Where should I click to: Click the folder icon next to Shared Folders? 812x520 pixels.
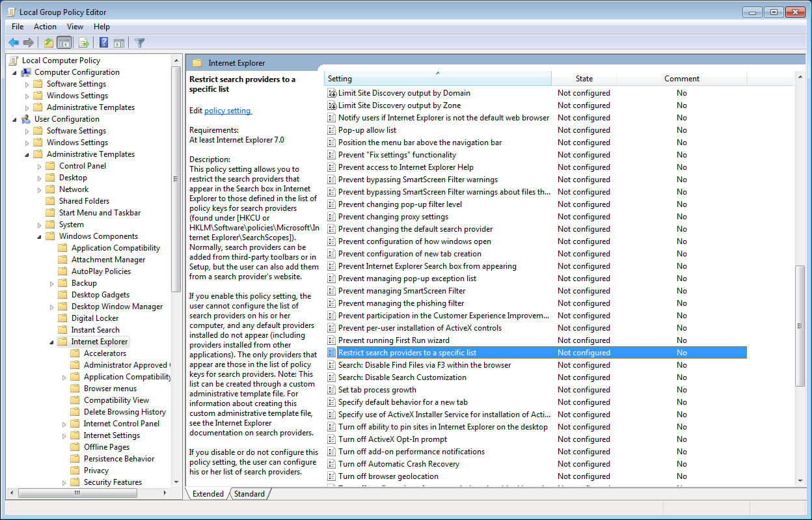(x=51, y=201)
